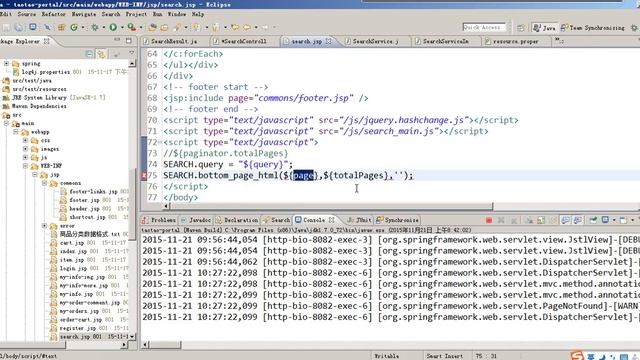Image resolution: width=640 pixels, height=360 pixels.
Task: Select the Java perspective button
Action: point(544,28)
